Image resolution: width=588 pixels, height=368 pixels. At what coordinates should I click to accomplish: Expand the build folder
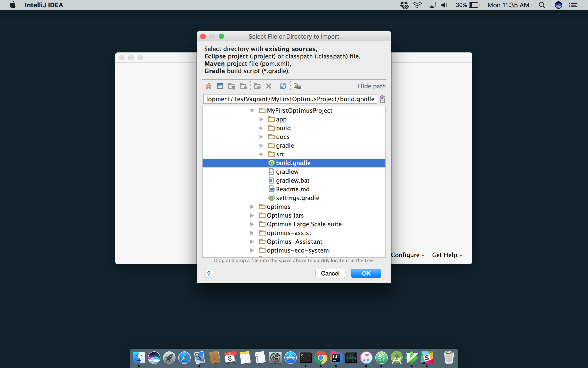pyautogui.click(x=261, y=128)
